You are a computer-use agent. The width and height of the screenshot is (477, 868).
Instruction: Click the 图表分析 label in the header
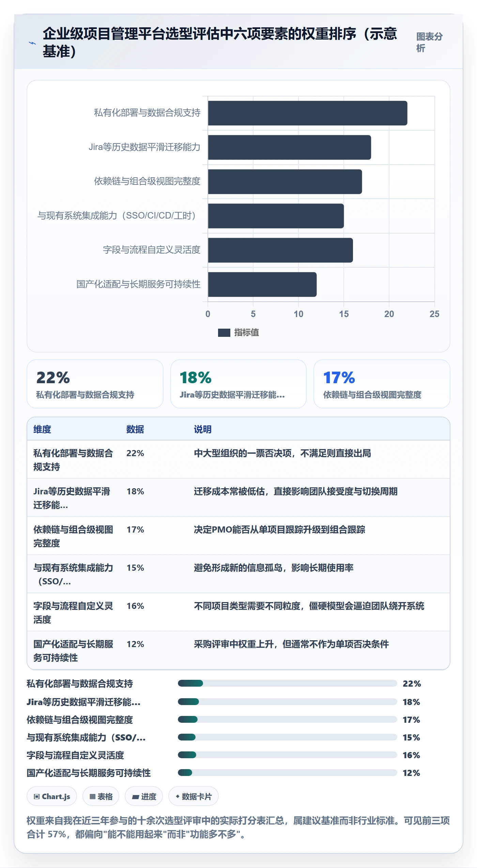[429, 42]
